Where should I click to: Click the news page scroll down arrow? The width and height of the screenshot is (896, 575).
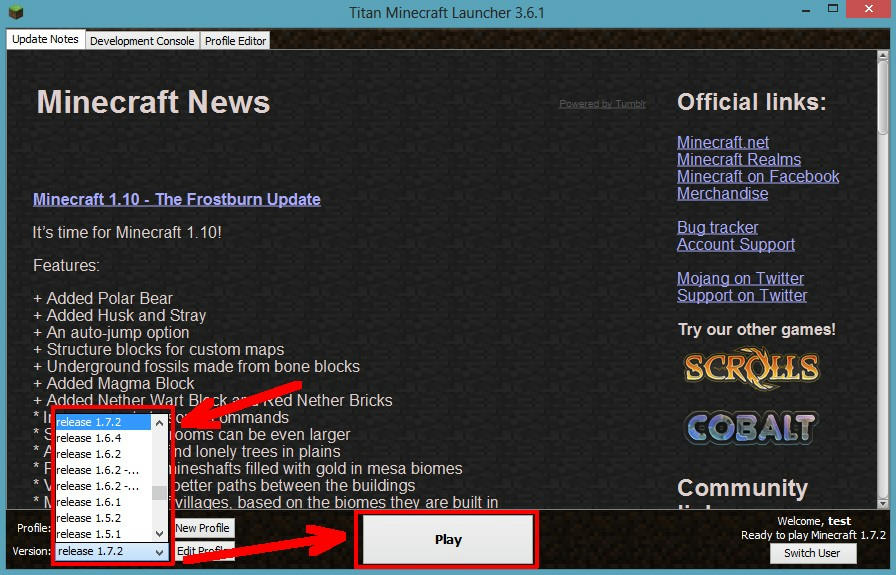[883, 503]
